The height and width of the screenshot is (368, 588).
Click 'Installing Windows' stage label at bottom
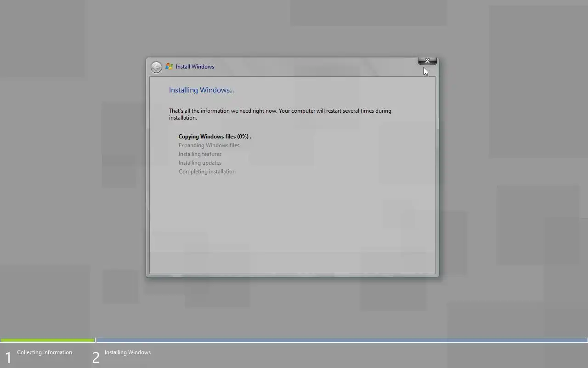tap(128, 352)
